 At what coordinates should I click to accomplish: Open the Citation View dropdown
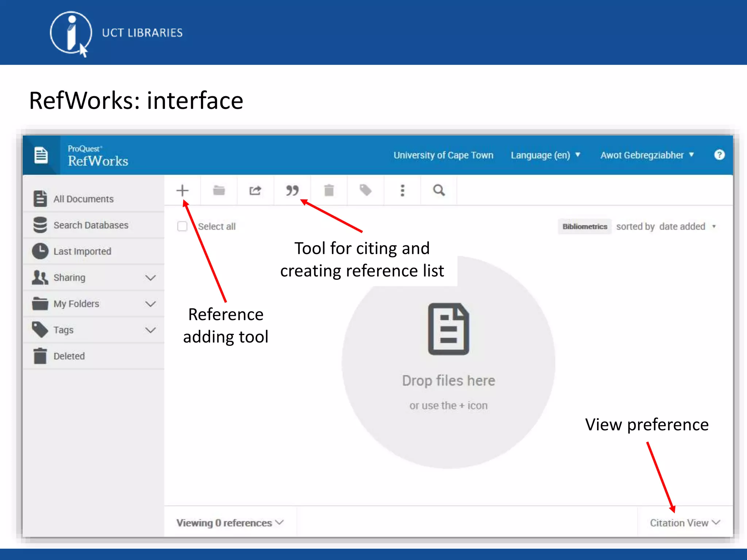685,523
